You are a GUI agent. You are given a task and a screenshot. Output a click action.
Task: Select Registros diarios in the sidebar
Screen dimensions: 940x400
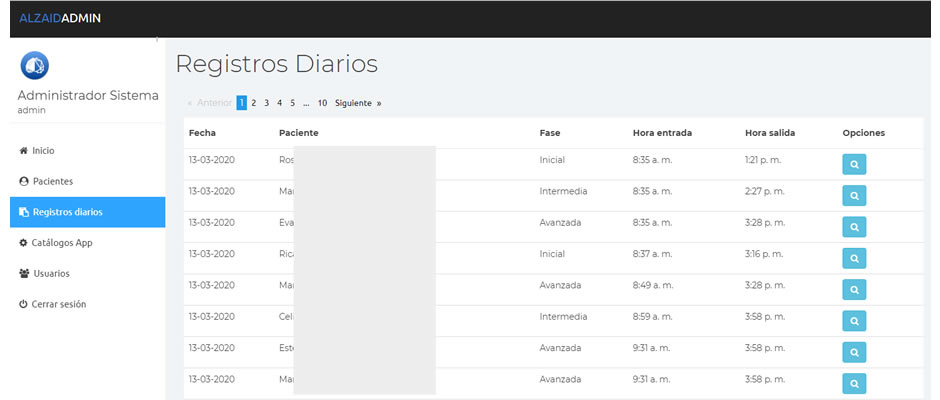(67, 212)
